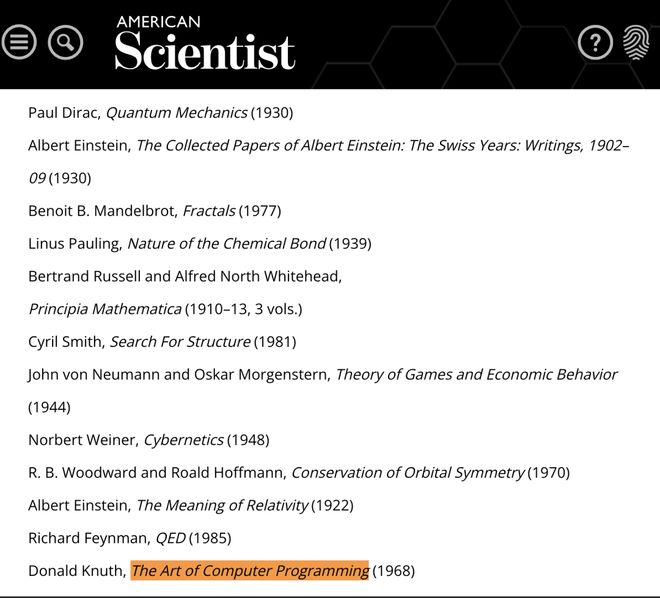
Task: Go to American Scientist home via logo
Action: point(204,44)
